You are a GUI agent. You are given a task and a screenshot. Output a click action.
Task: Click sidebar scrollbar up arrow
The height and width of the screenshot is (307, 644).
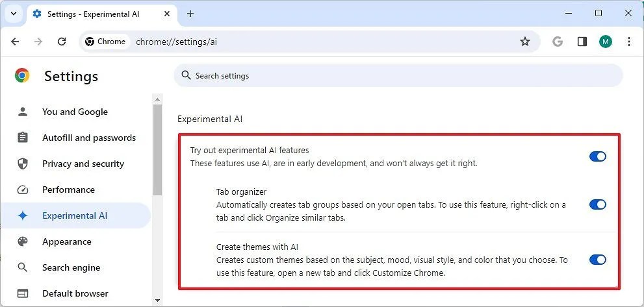click(157, 99)
